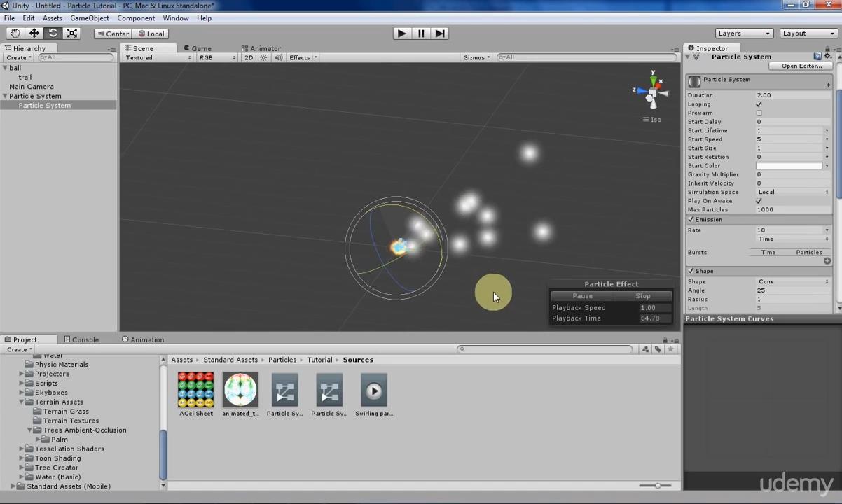The image size is (842, 504).
Task: Collapse Terrain Assets folder
Action: (20, 402)
